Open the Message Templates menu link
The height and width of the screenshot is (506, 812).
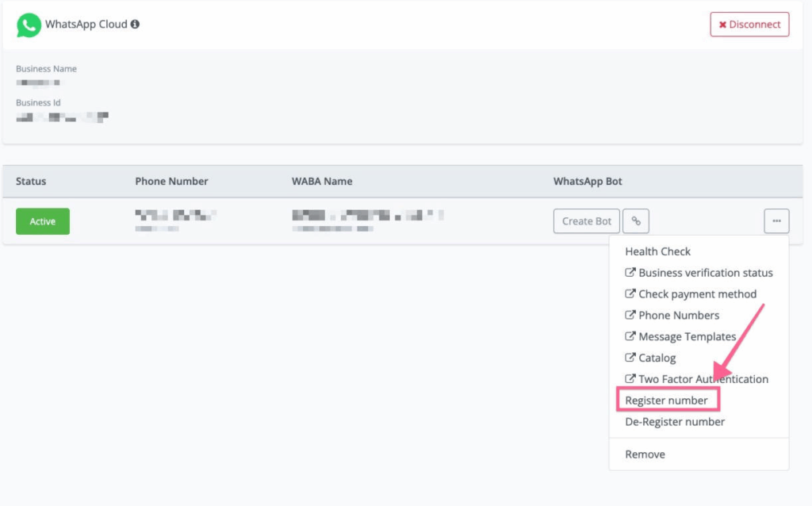[x=687, y=337]
